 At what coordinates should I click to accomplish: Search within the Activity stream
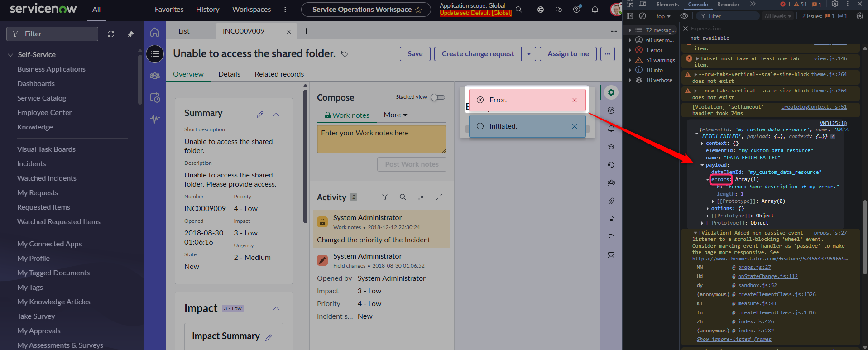point(403,197)
